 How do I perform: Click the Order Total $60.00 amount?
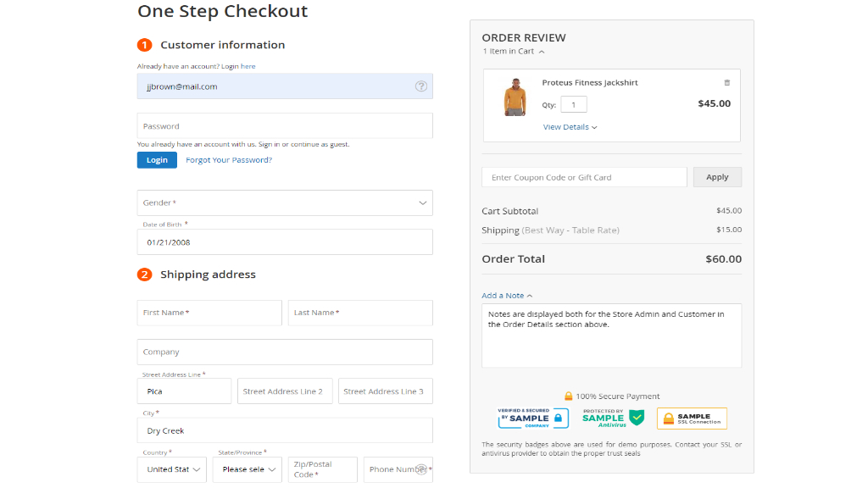[724, 259]
